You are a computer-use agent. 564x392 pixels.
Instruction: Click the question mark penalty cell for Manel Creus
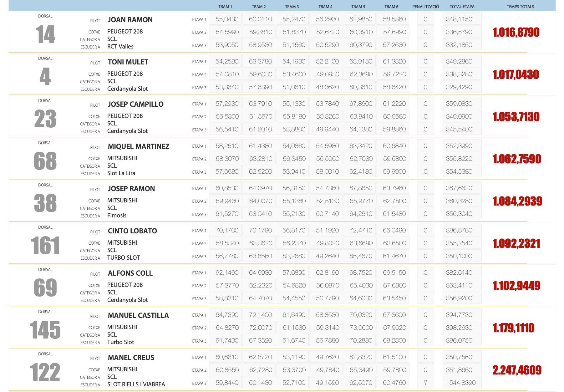click(x=425, y=383)
